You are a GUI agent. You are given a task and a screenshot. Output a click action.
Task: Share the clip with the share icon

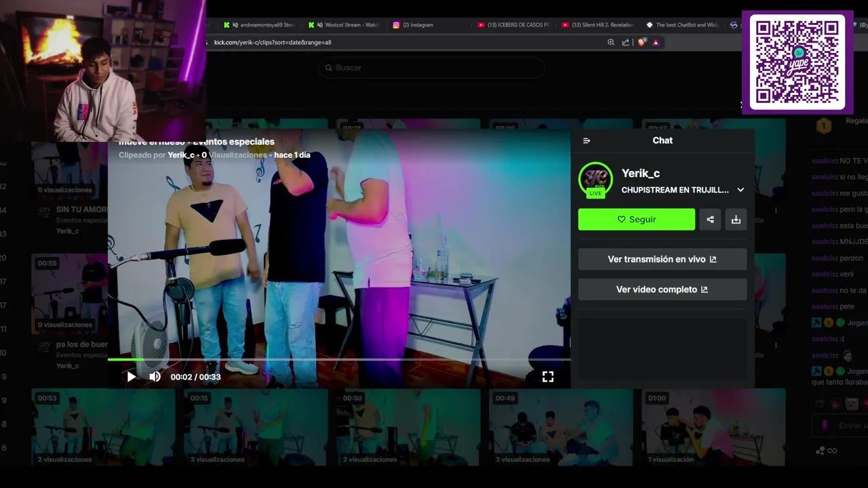710,220
